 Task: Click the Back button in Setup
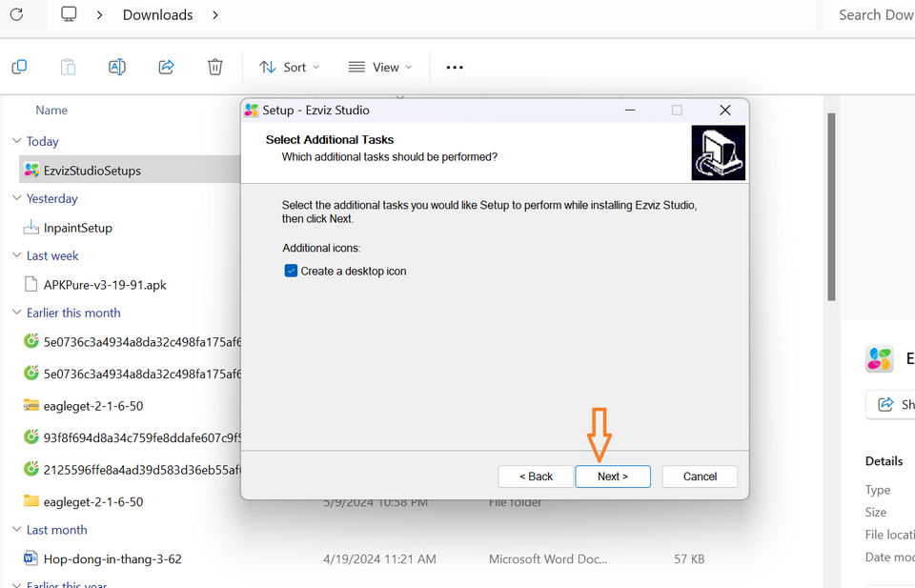click(x=536, y=476)
